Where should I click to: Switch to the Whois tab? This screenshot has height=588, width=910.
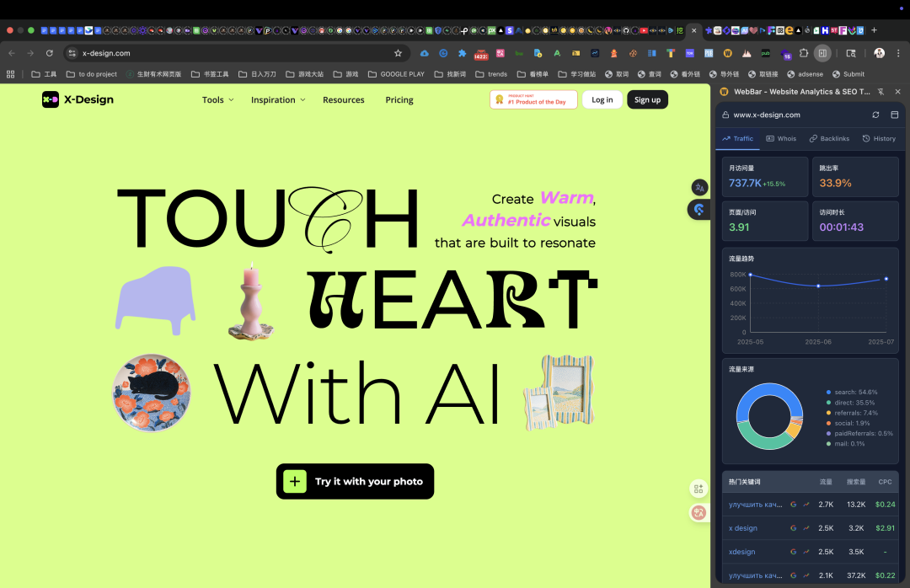[x=781, y=139]
